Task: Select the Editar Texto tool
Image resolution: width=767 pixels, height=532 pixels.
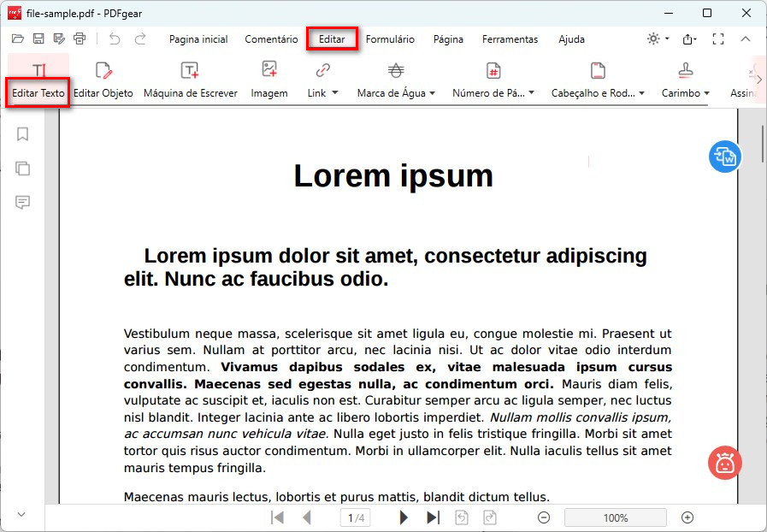Action: [38, 80]
